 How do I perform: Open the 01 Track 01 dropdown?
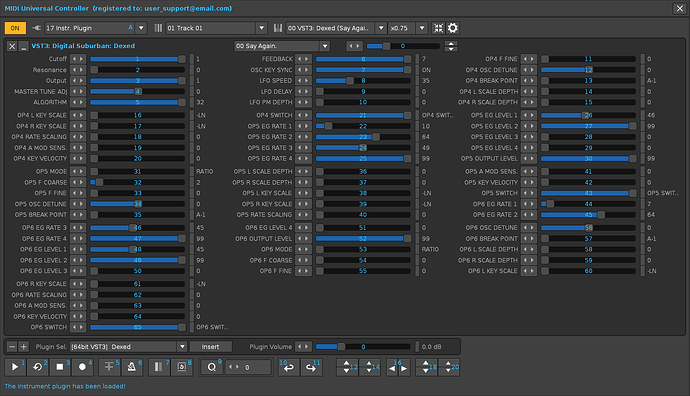262,28
